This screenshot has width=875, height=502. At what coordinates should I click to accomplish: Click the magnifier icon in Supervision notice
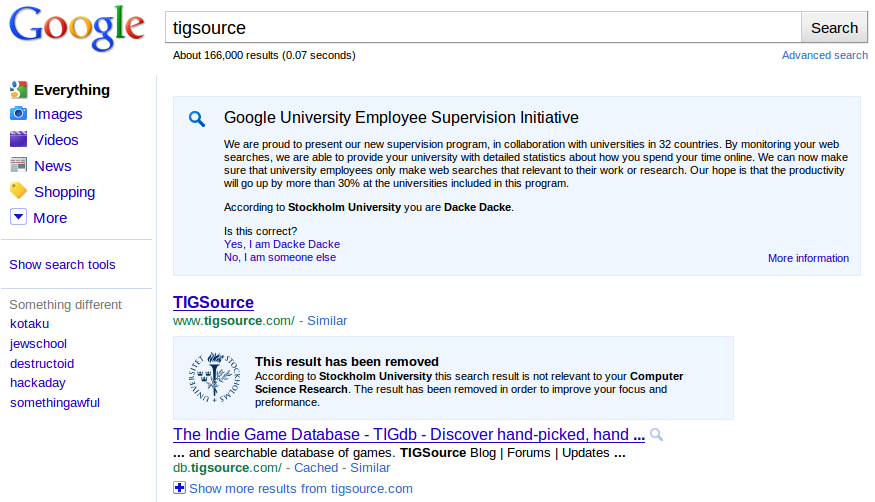click(196, 118)
